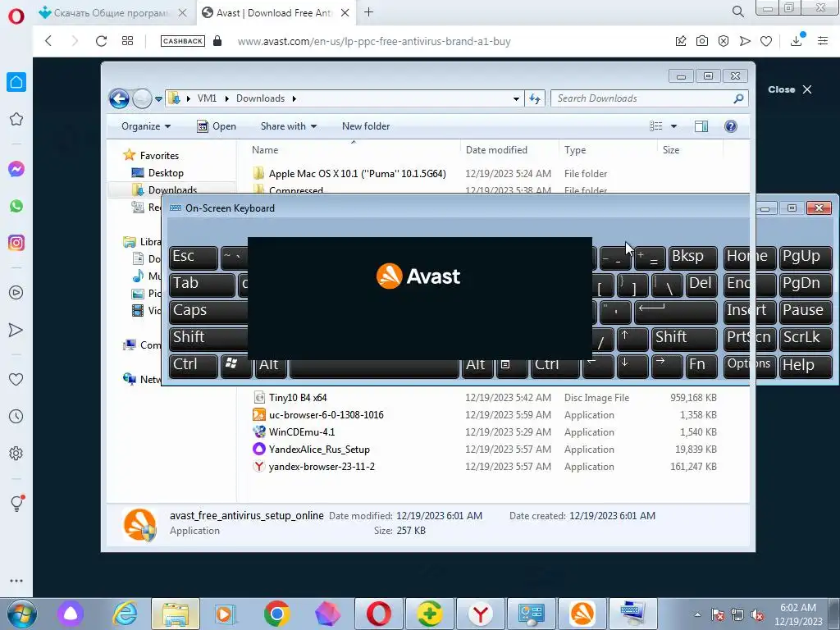
Task: Expand the view options dropdown arrow
Action: click(674, 126)
